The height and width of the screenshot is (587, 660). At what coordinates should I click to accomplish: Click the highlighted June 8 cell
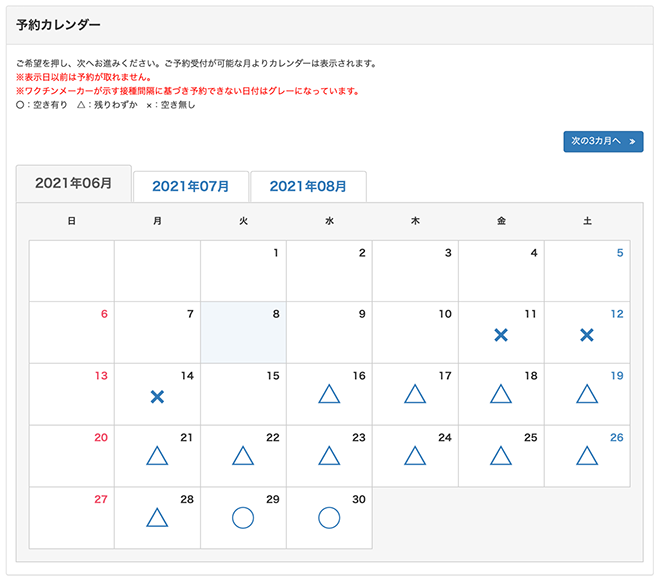pos(243,333)
